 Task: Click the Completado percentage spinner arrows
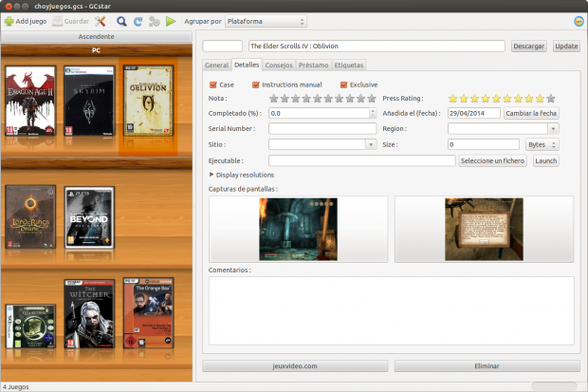click(373, 113)
